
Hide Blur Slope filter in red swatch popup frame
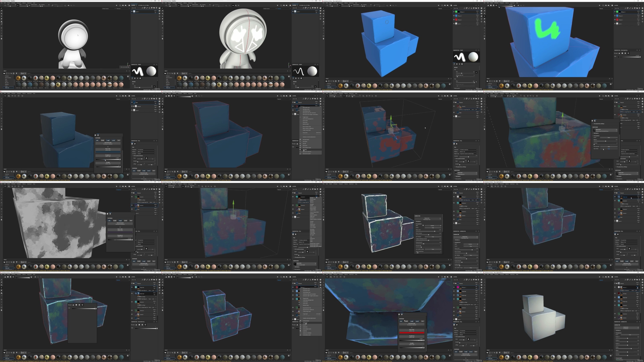pyautogui.click(x=460, y=302)
